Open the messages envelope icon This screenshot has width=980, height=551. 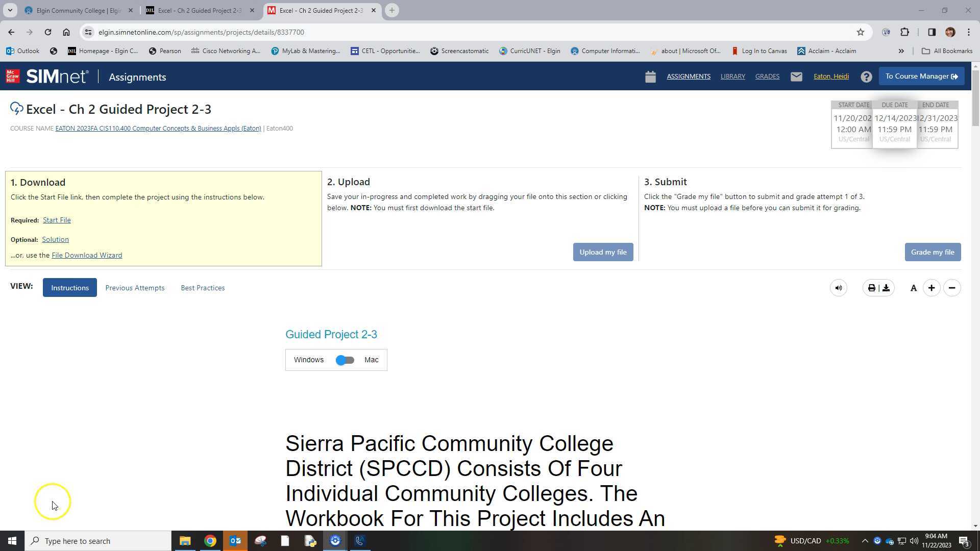(x=796, y=77)
